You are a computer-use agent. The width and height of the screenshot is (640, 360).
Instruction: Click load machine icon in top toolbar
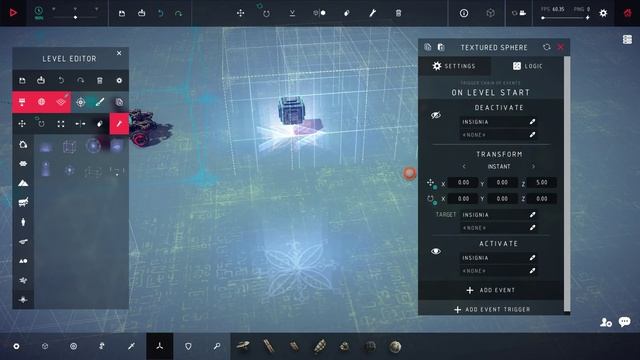coord(142,13)
